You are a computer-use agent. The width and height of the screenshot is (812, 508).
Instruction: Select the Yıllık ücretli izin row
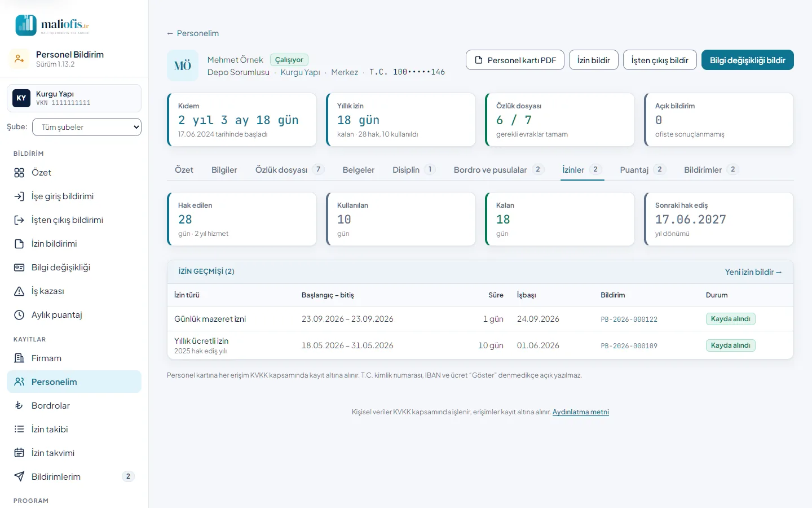pyautogui.click(x=480, y=345)
